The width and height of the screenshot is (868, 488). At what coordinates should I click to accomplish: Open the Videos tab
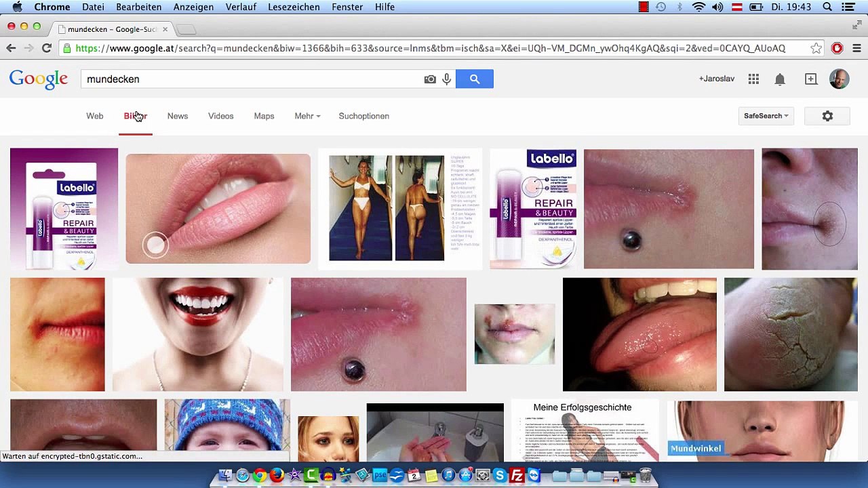[x=221, y=116]
